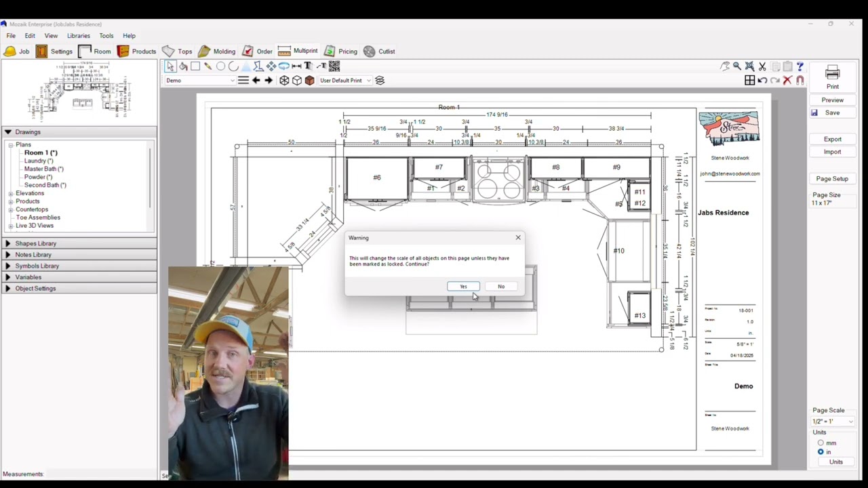
Task: Toggle the grid icon in toolbar
Action: (x=750, y=80)
